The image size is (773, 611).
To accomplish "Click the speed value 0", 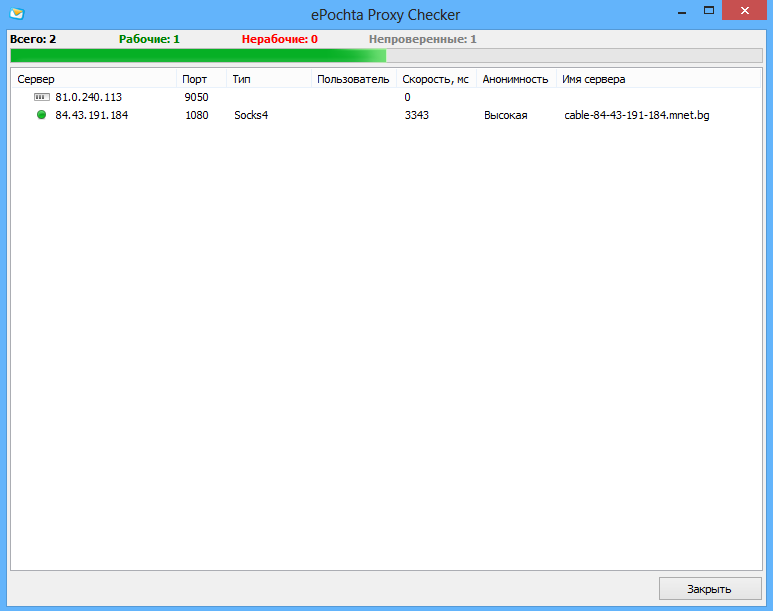I will pyautogui.click(x=407, y=97).
